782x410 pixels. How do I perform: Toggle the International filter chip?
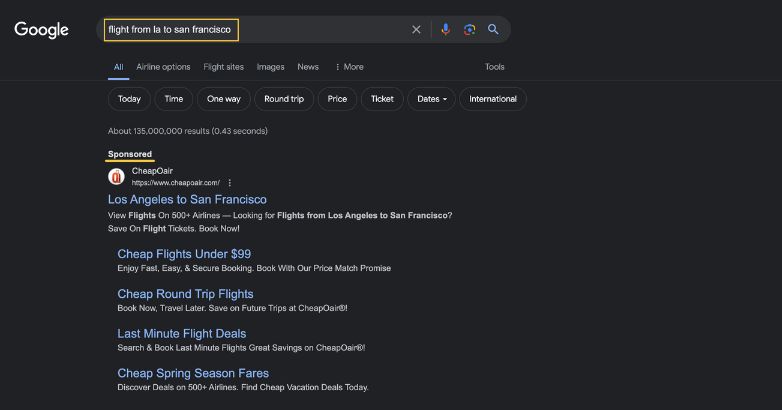[493, 99]
